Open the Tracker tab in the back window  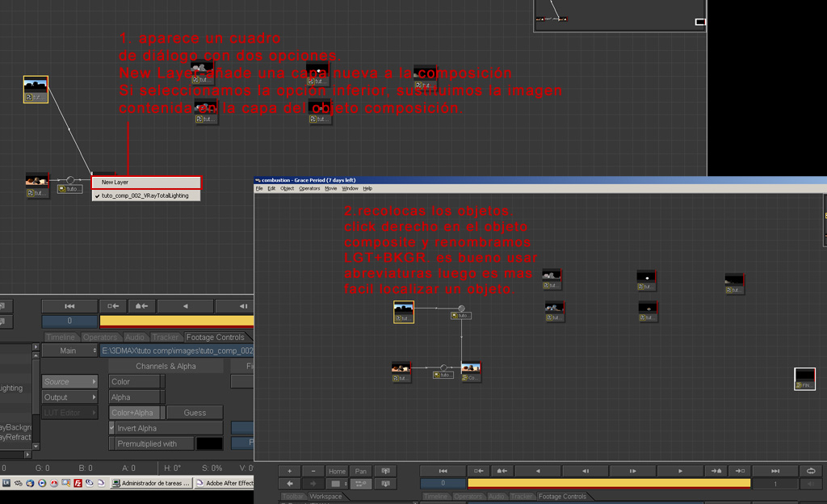point(165,337)
